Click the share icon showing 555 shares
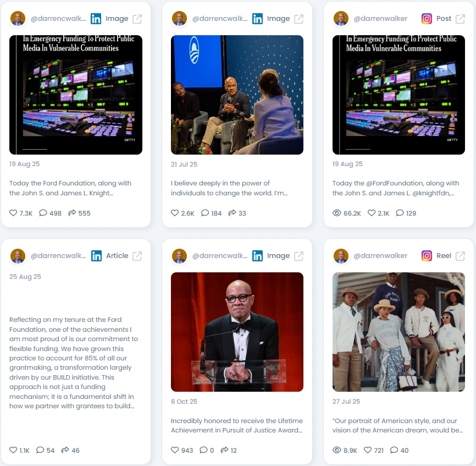Image resolution: width=476 pixels, height=466 pixels. [x=72, y=213]
